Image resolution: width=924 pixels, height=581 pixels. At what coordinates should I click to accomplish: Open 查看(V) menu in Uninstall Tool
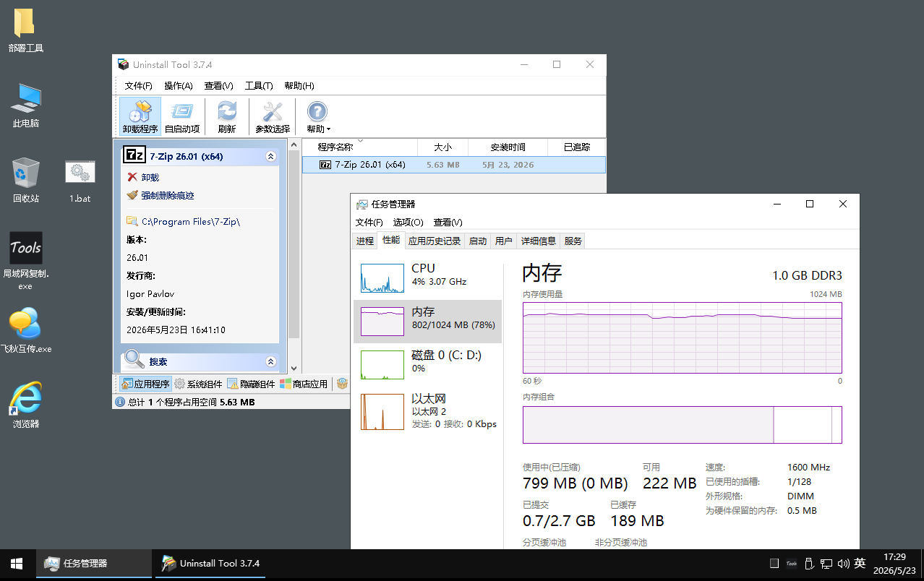(218, 85)
